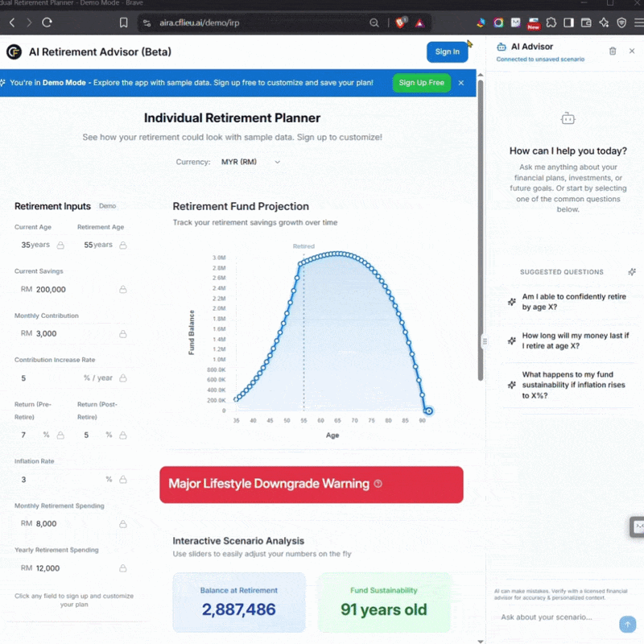Click the lock icon in Monthly Contribution field
Viewport: 644px width, 644px height.
point(123,334)
